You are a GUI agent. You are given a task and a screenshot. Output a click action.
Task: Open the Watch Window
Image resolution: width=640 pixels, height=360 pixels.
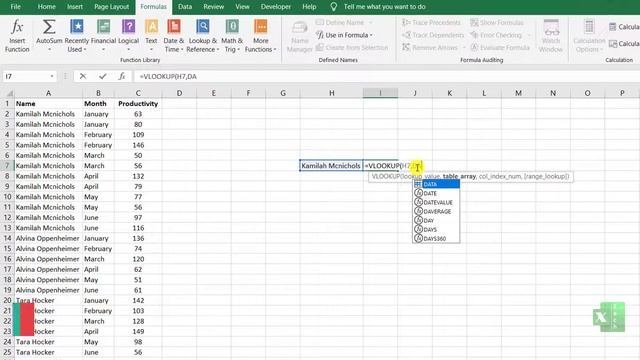click(x=551, y=36)
